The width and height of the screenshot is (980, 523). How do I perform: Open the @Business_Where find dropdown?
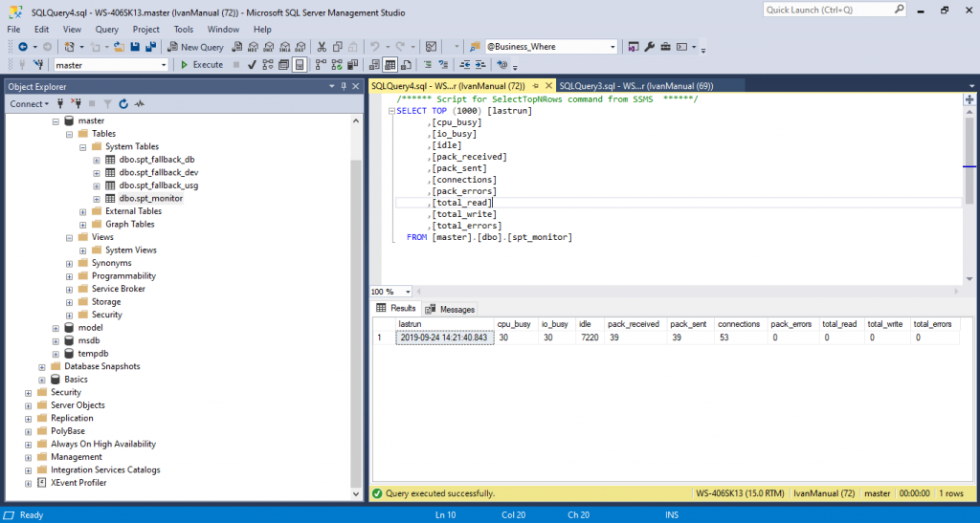point(612,47)
